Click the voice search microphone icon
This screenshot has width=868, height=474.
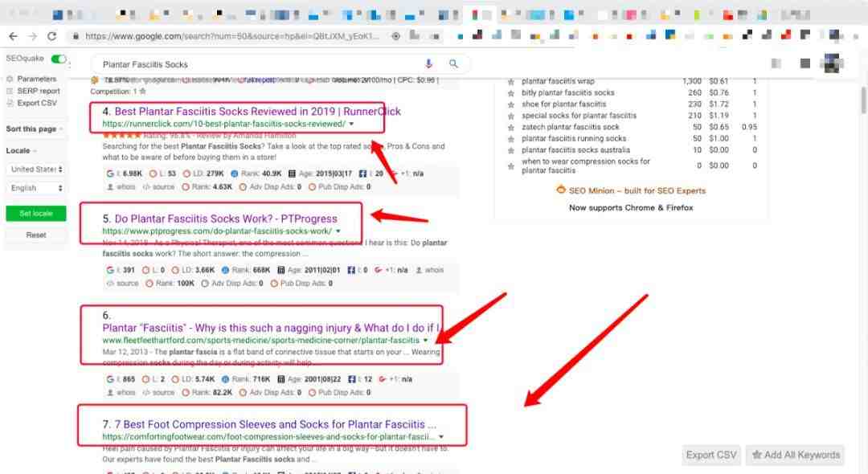[428, 64]
